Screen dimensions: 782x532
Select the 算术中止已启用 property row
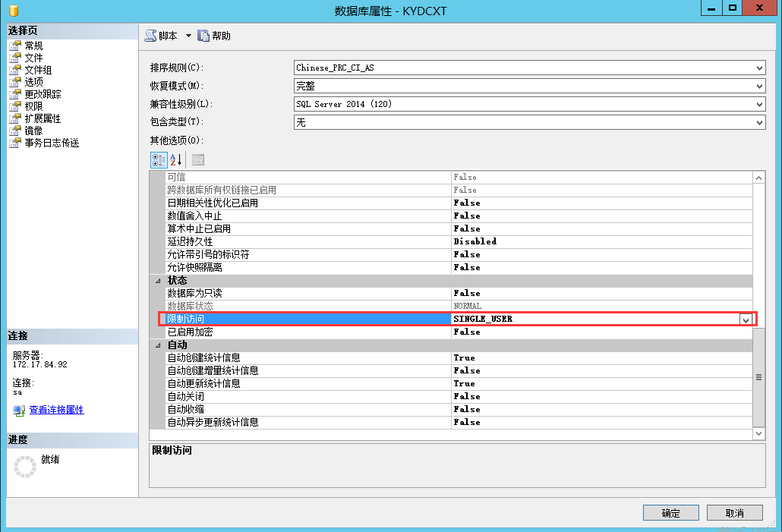[459, 229]
